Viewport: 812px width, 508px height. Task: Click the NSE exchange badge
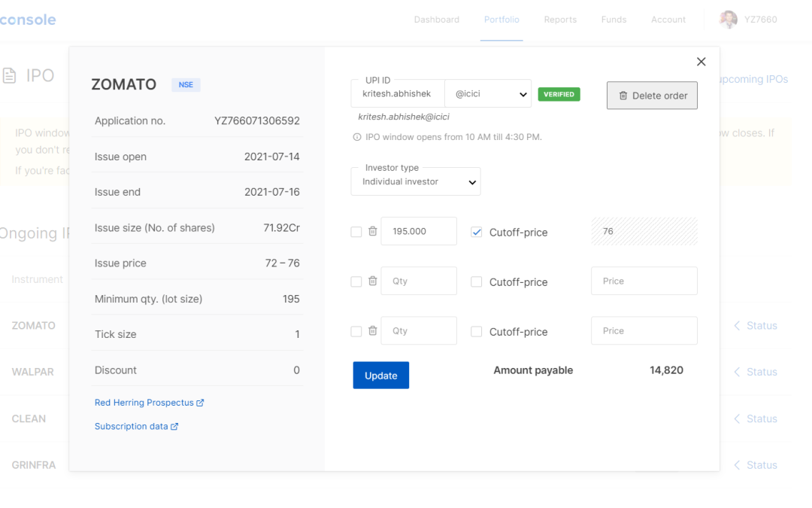186,84
